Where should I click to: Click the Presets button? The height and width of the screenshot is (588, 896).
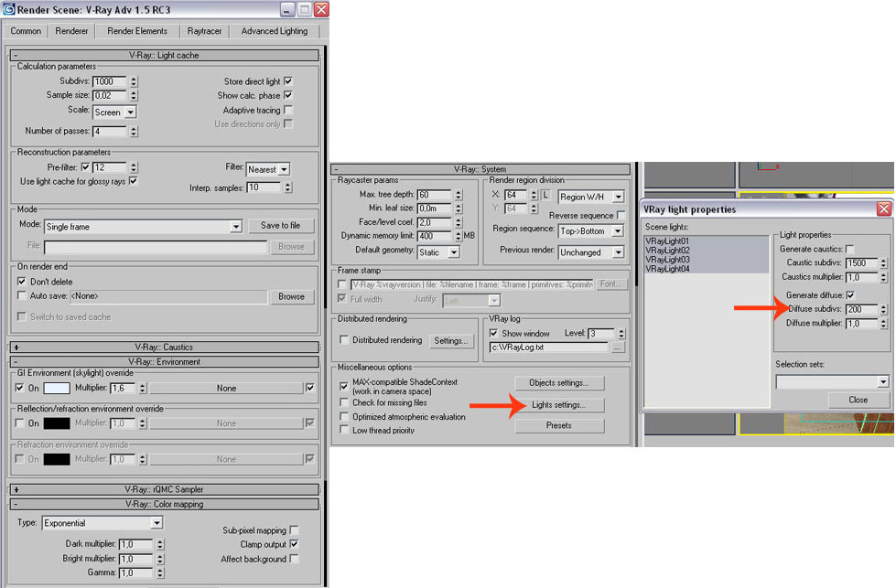559,426
